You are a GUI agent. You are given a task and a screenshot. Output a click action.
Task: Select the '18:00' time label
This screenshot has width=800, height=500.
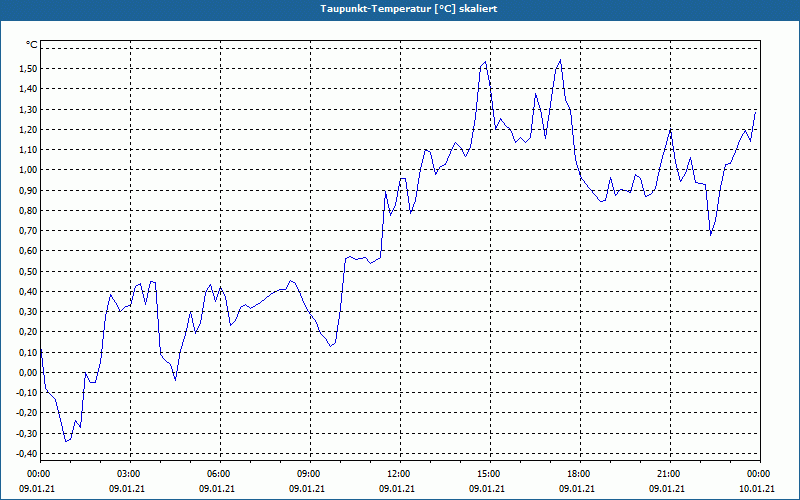(580, 474)
